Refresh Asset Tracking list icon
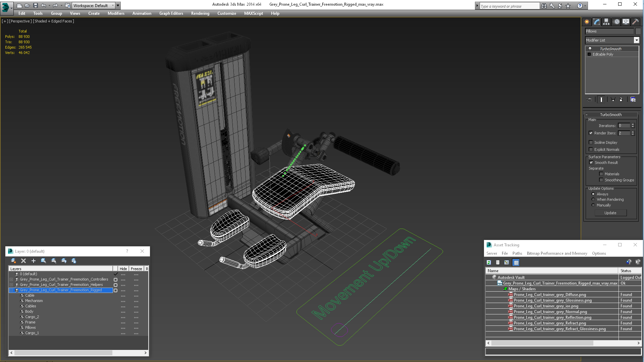Viewport: 644px width, 362px height. pos(489,262)
